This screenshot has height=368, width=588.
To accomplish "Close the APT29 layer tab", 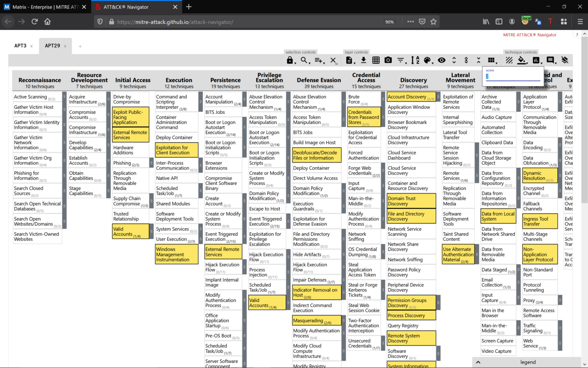I will pyautogui.click(x=66, y=46).
